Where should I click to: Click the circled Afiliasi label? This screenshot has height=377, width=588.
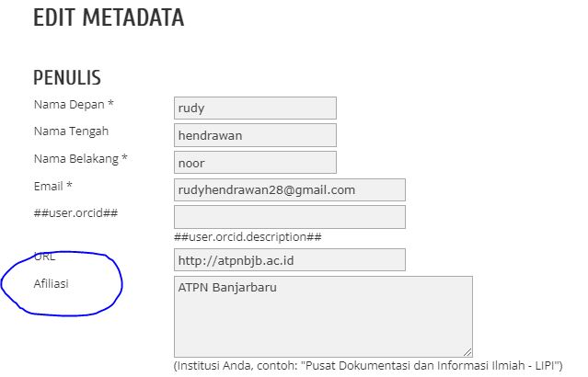tap(52, 283)
